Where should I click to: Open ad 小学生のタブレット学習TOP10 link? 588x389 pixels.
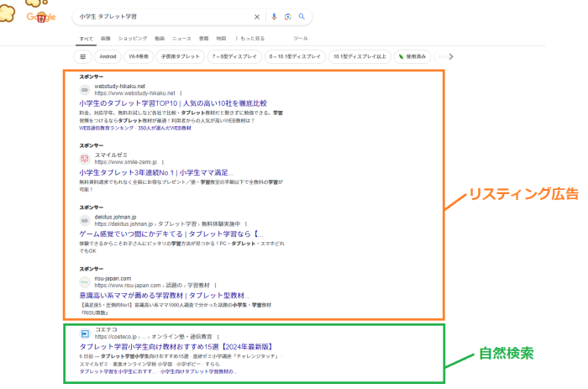point(173,103)
